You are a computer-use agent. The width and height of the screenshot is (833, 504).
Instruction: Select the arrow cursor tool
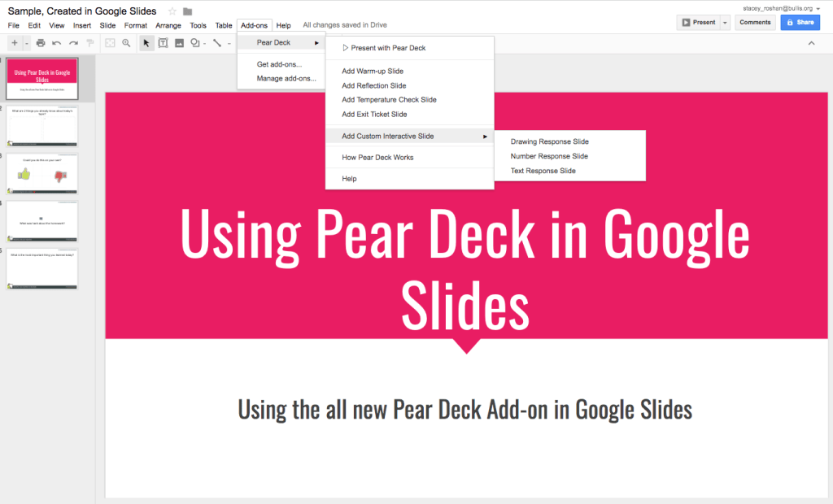[146, 43]
